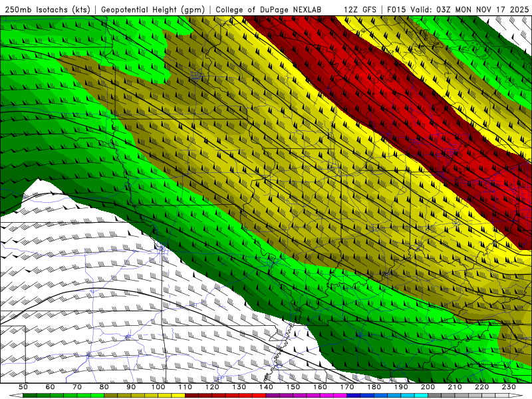Click the 190 value on the color scale
The width and height of the screenshot is (532, 399).
(x=401, y=387)
